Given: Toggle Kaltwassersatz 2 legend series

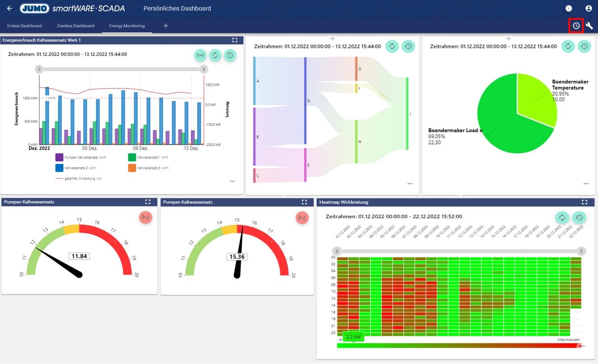Looking at the screenshot, I should (59, 168).
